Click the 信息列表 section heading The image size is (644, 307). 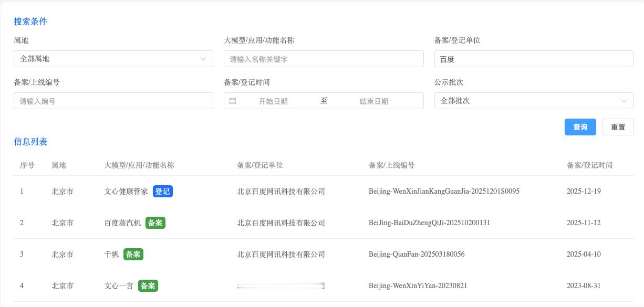point(30,142)
